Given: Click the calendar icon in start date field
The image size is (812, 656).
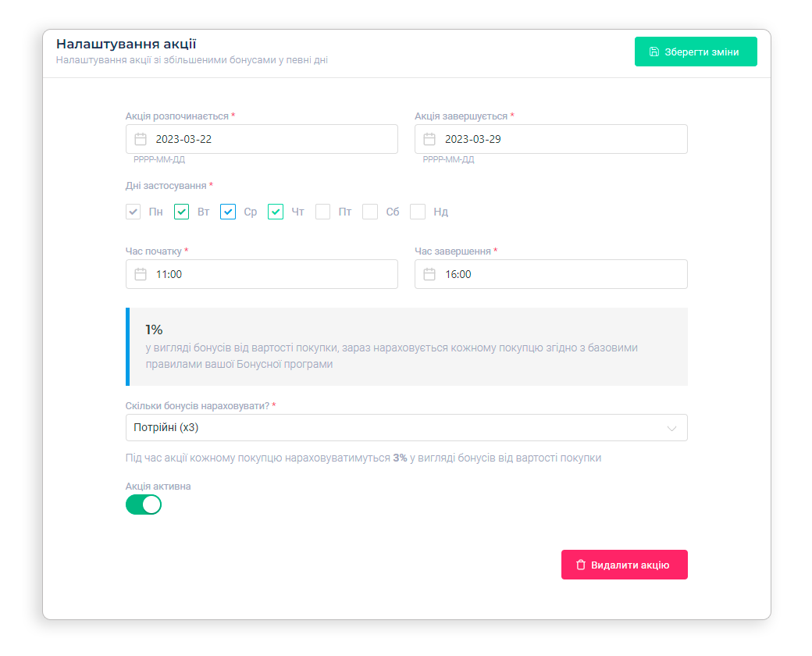Looking at the screenshot, I should click(x=141, y=140).
